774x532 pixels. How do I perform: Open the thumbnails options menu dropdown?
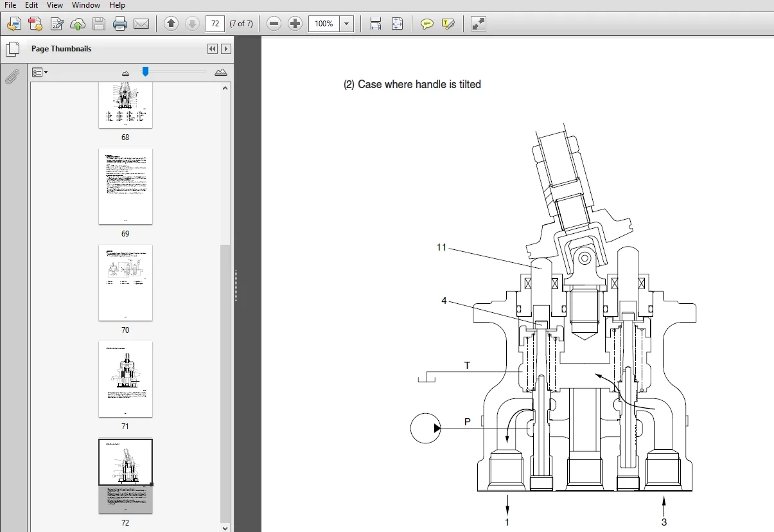pyautogui.click(x=40, y=73)
